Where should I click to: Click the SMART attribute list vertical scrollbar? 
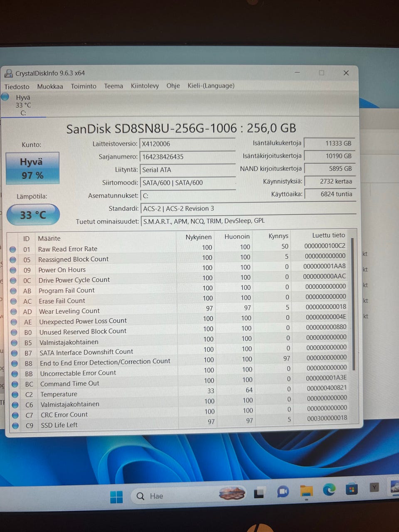click(353, 303)
